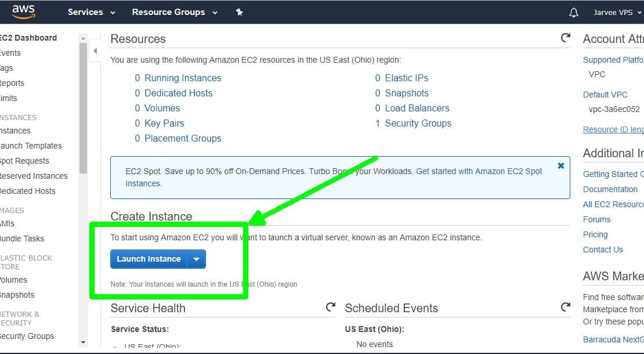Open Placement Groups link
Screen dimensions: 644x354
click(x=183, y=138)
